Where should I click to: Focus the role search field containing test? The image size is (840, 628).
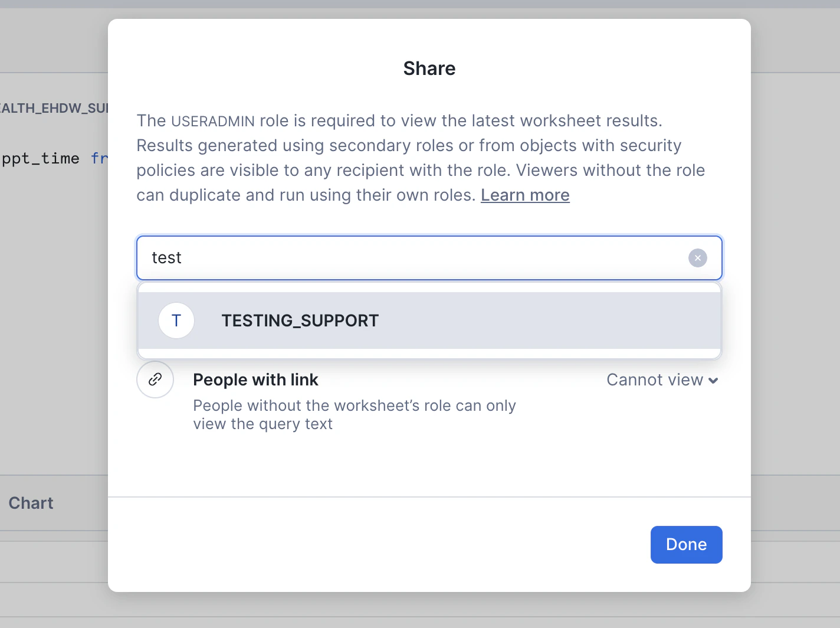[x=413, y=258]
